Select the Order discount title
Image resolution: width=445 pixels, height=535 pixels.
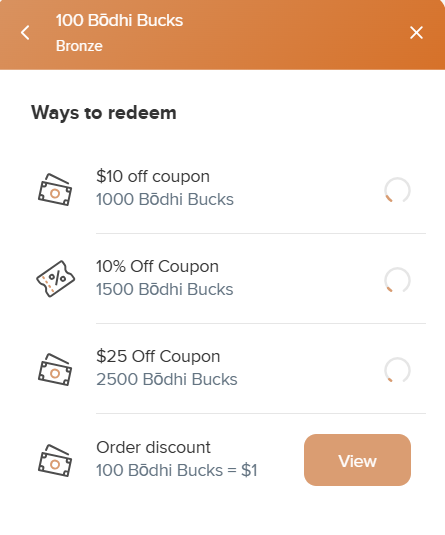tap(154, 447)
